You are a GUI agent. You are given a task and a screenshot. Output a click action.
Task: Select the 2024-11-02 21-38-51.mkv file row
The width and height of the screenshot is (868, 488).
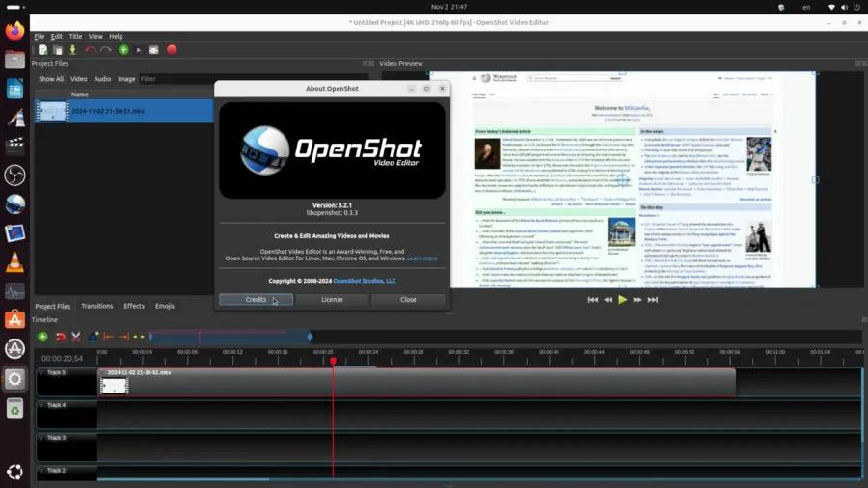coord(124,111)
